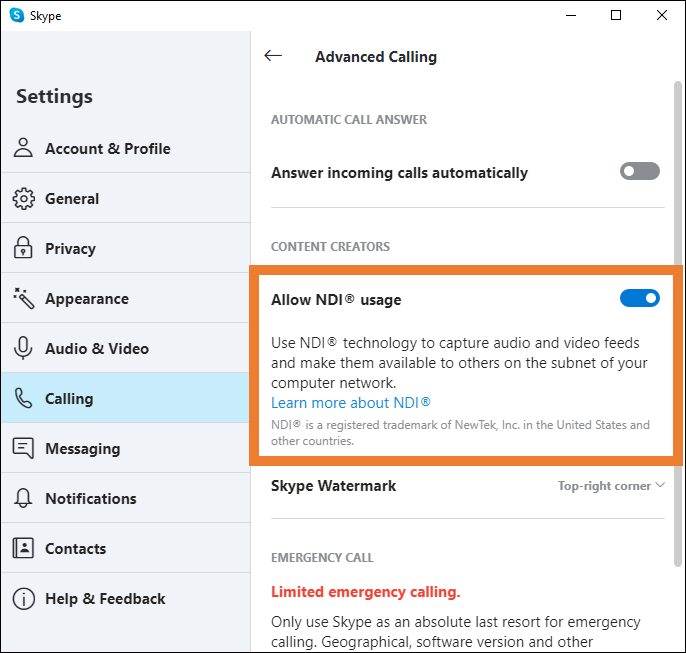Screen dimensions: 686x653
Task: Click the EMERGENCY CALL section header
Action: (x=322, y=558)
